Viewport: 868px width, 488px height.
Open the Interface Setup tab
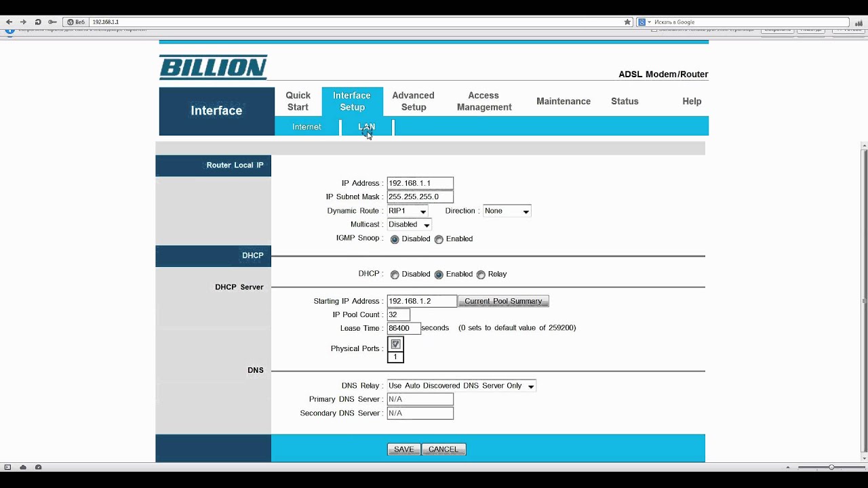[352, 101]
